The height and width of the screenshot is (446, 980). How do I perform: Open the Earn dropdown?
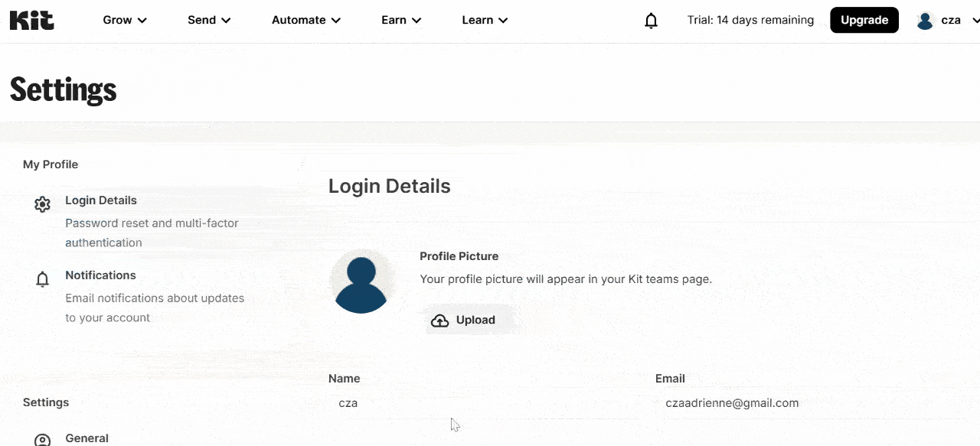click(400, 20)
